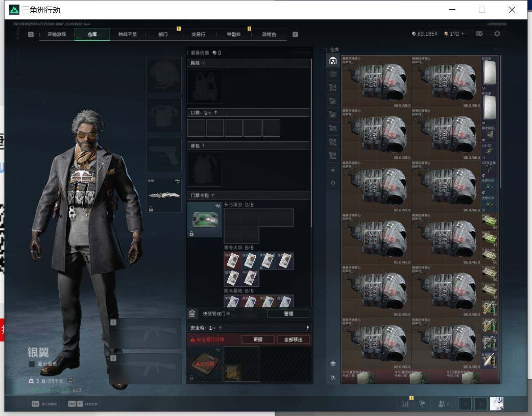532x416 pixels.
Task: Select the 仓库 tab
Action: pyautogui.click(x=92, y=34)
